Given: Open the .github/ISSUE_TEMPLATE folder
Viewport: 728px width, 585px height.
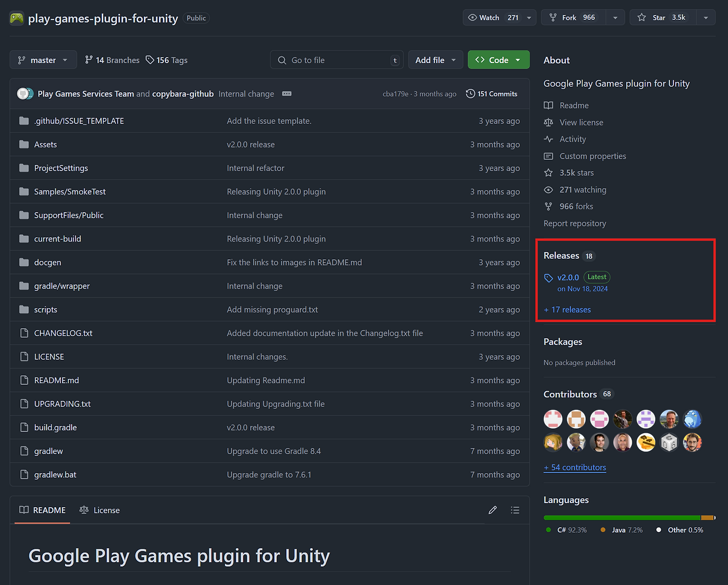Looking at the screenshot, I should pyautogui.click(x=79, y=121).
